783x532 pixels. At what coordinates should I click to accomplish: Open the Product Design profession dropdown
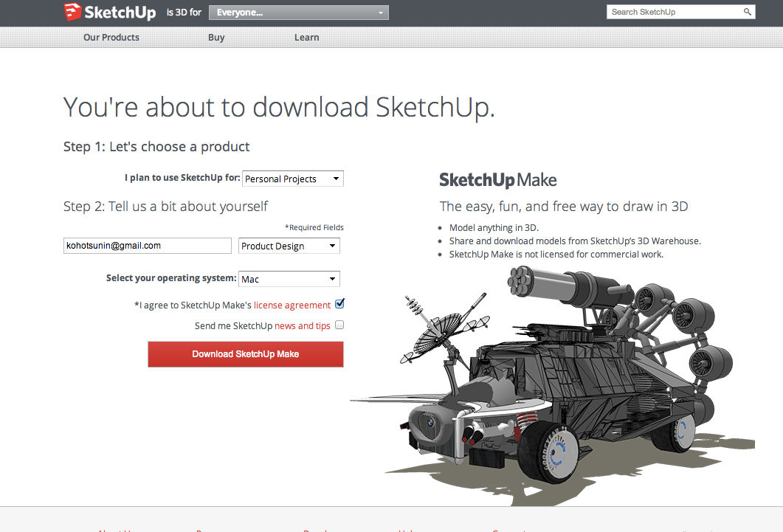(x=289, y=246)
